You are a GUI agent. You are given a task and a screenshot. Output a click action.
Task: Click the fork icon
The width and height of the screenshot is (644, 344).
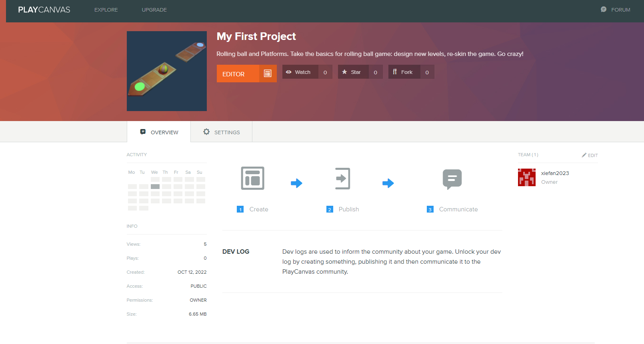click(x=395, y=72)
